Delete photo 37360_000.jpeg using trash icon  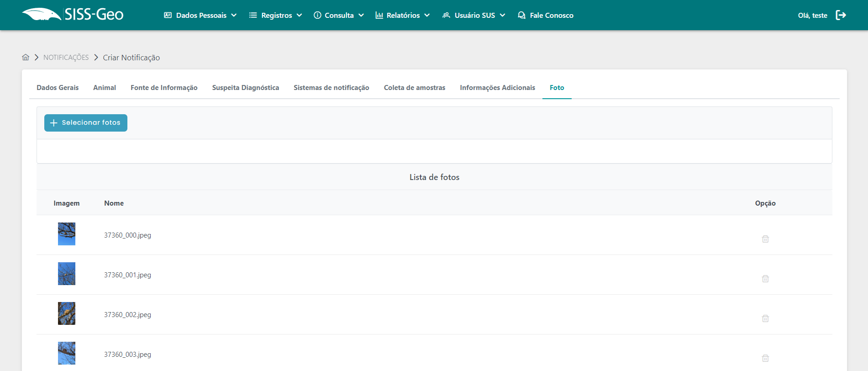(x=765, y=239)
